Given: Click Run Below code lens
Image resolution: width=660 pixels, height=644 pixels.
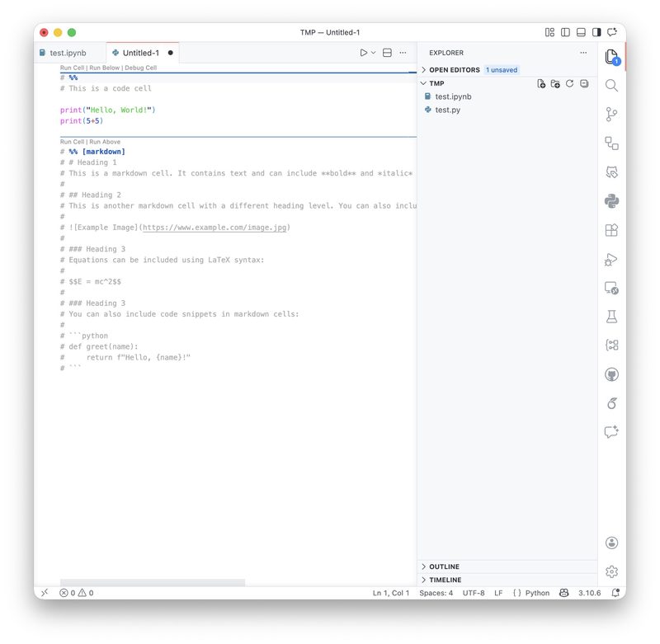Looking at the screenshot, I should (x=105, y=68).
